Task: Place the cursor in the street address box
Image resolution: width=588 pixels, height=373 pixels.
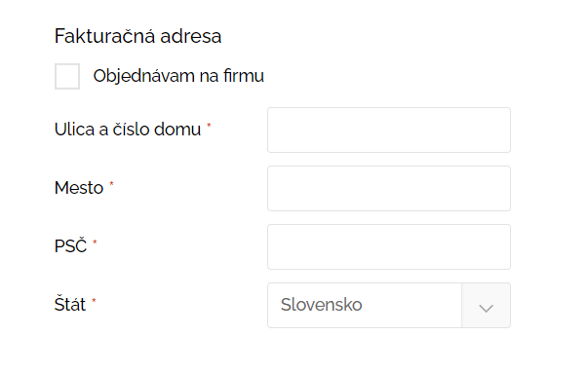Action: [389, 130]
